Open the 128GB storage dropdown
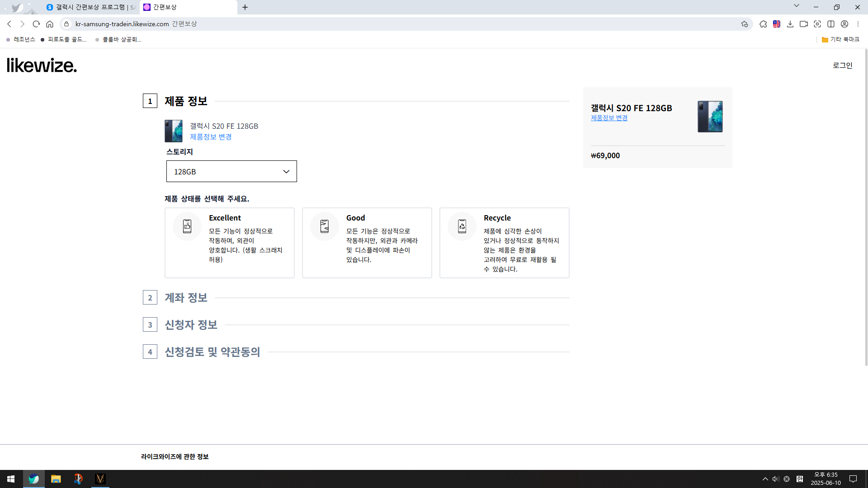Viewport: 868px width, 488px height. (x=231, y=171)
